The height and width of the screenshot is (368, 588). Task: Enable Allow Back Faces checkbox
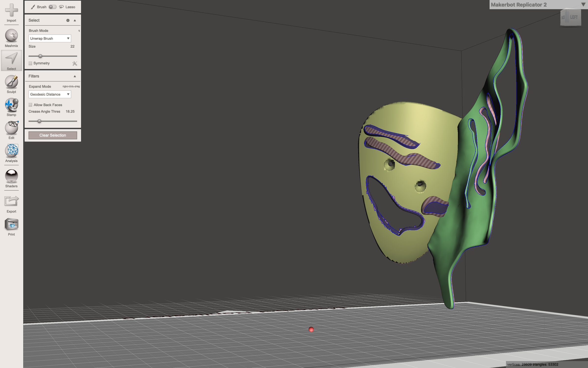pyautogui.click(x=30, y=105)
